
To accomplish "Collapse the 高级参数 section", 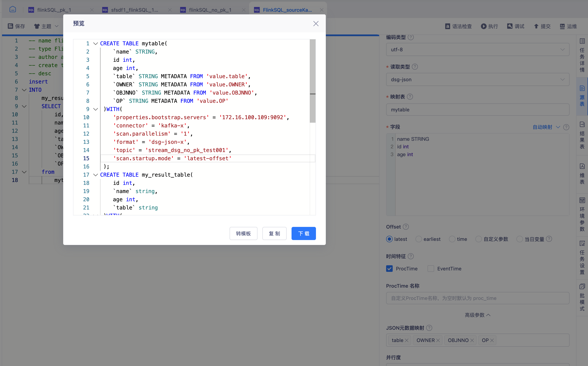I will pos(477,315).
